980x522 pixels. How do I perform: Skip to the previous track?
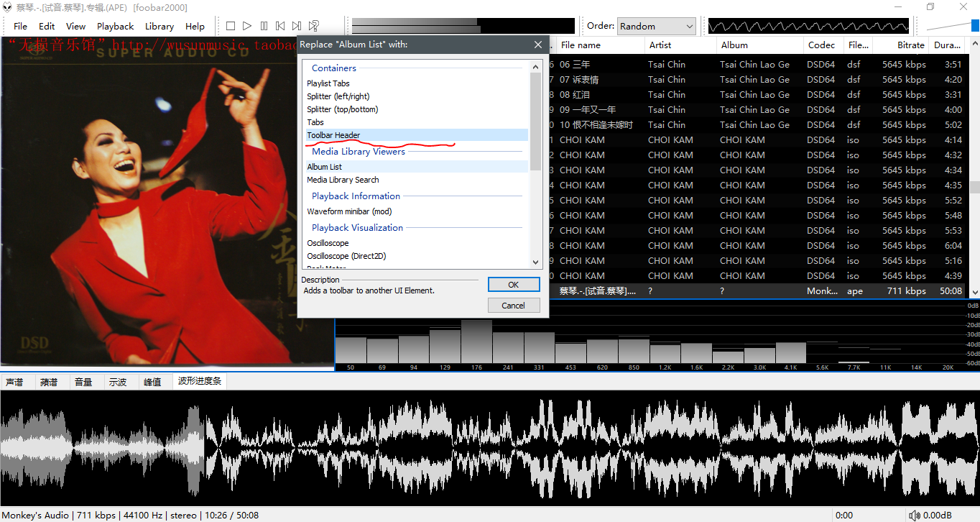tap(281, 26)
